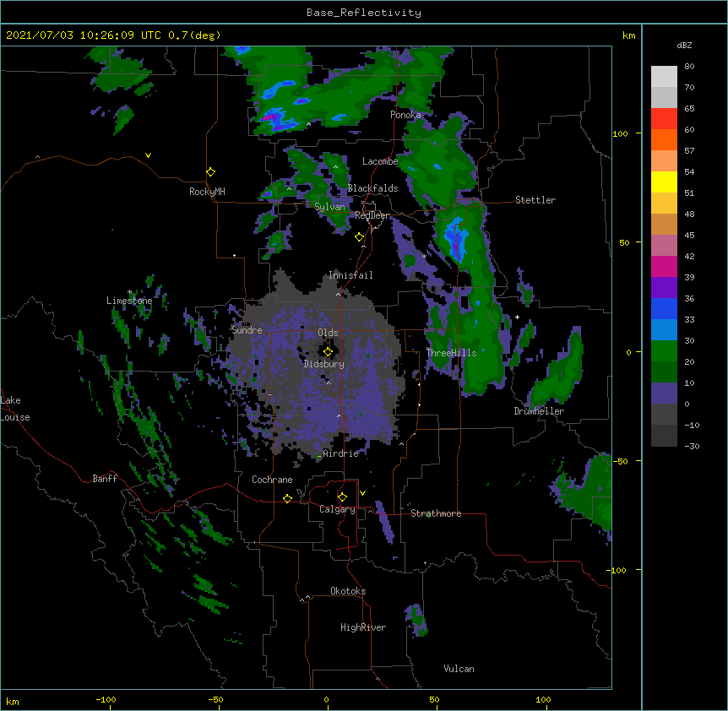Click the Limestone label

(x=129, y=301)
